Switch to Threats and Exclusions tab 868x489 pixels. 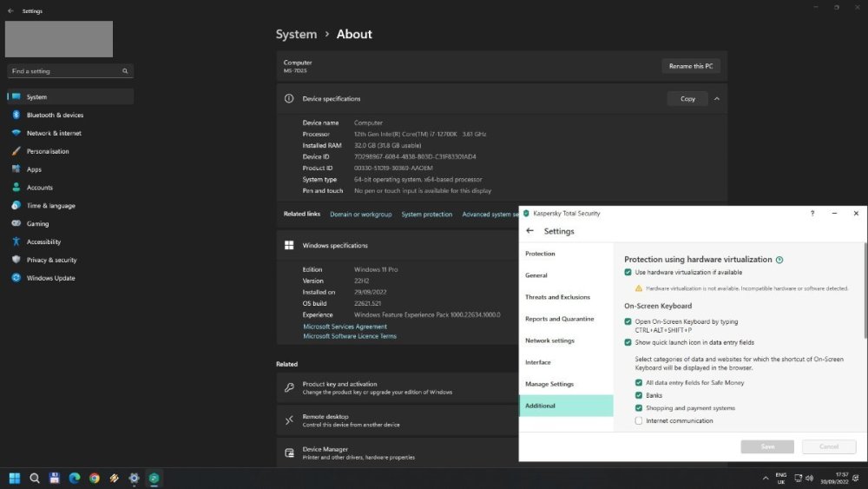click(557, 297)
